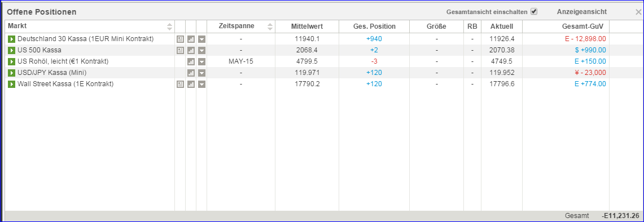The image size is (644, 222).
Task: Expand dropdown arrow for Deutschland 30 Kassa row
Action: 201,39
